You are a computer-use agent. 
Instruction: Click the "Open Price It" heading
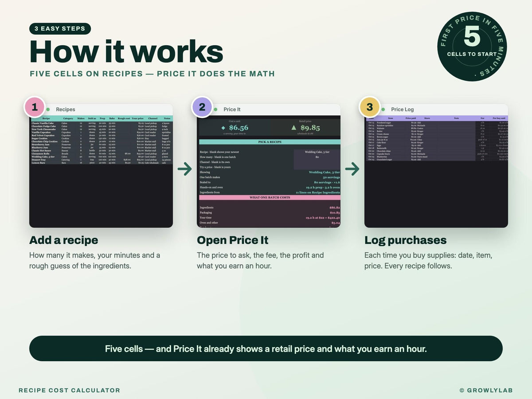[233, 240]
